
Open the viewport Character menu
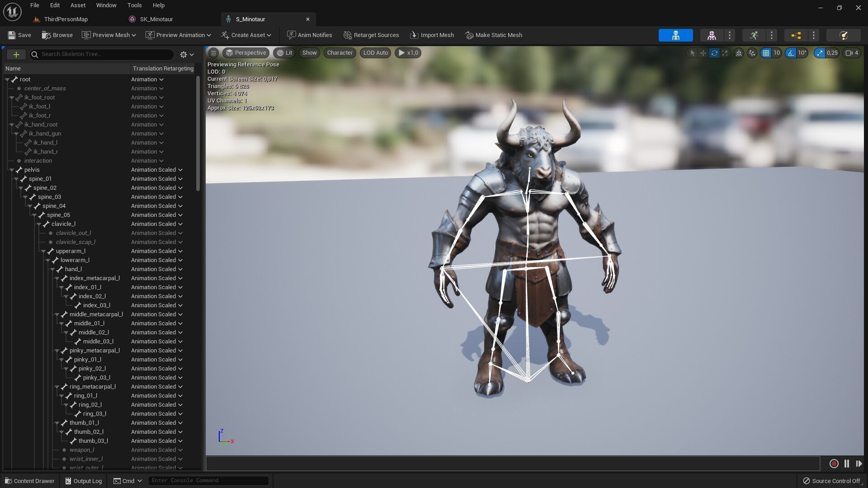coord(340,53)
